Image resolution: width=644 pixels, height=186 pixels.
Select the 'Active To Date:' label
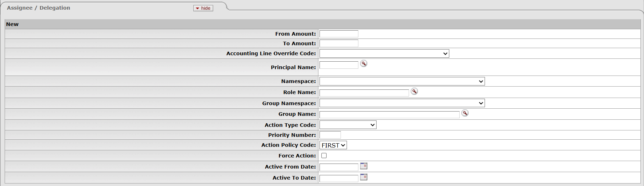click(x=294, y=178)
